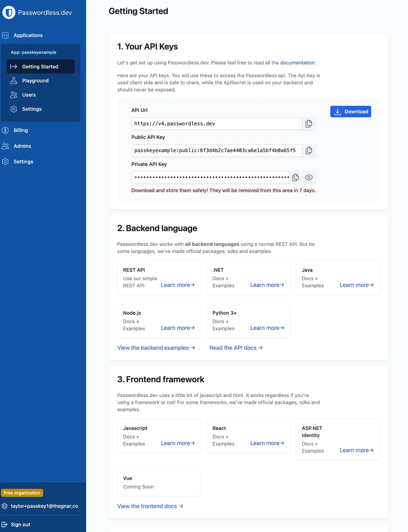Open the Playground page
The width and height of the screenshot is (408, 532).
tap(35, 81)
